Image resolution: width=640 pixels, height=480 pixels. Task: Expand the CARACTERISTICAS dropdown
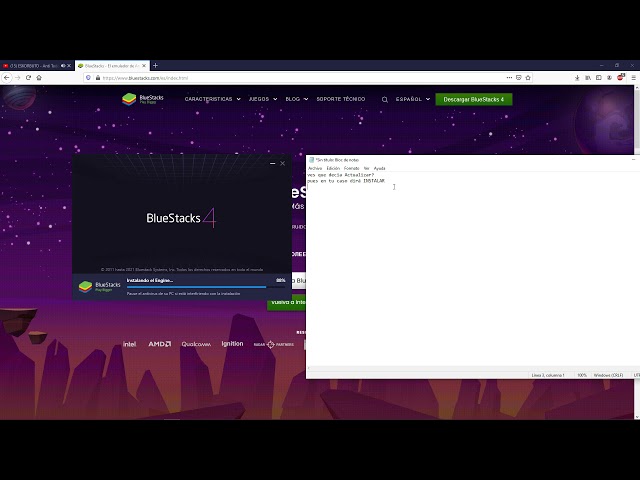(x=213, y=99)
